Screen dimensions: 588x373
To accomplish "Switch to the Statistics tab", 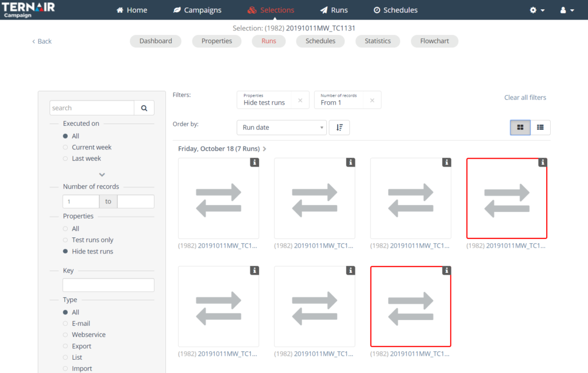I will [378, 41].
